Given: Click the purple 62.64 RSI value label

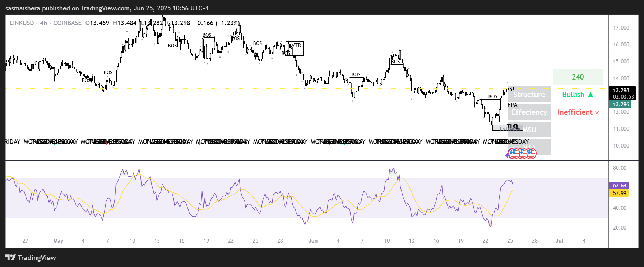Looking at the screenshot, I should click(x=619, y=186).
